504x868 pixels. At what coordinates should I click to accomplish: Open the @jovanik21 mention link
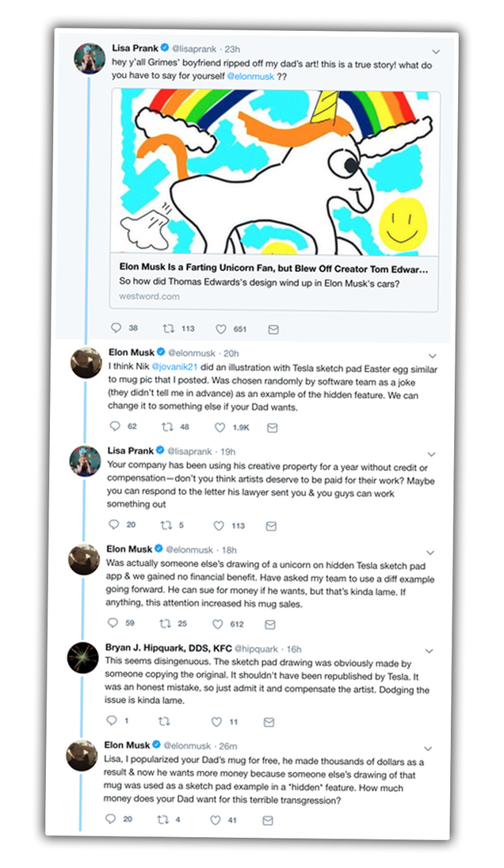(x=175, y=366)
